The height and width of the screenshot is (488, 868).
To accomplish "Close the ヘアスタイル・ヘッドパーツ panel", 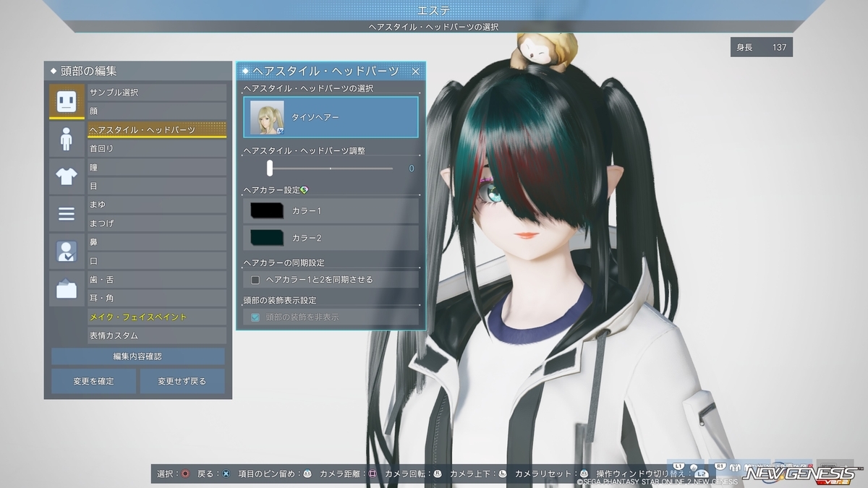I will [416, 71].
